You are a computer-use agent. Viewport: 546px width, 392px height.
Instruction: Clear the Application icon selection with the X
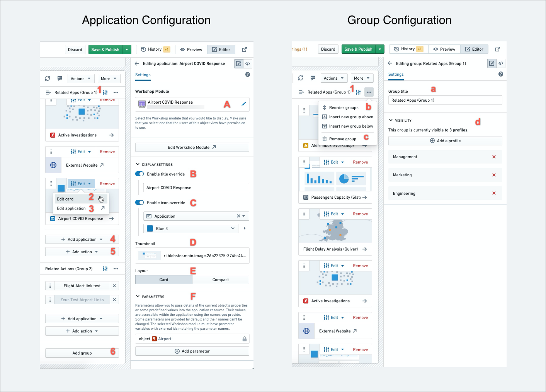point(238,216)
